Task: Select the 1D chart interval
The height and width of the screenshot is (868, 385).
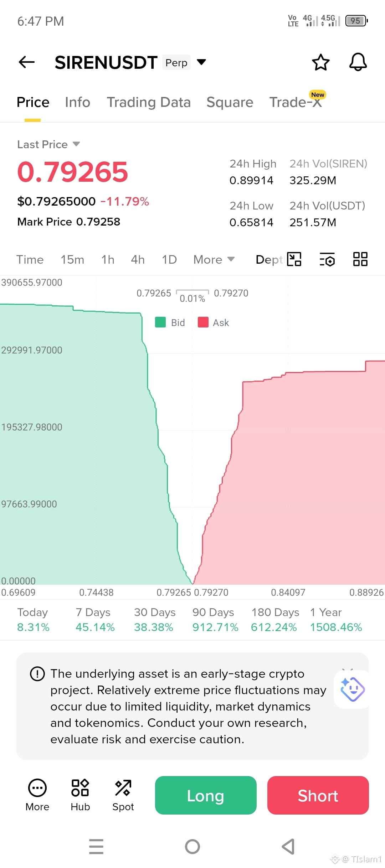Action: (x=169, y=259)
